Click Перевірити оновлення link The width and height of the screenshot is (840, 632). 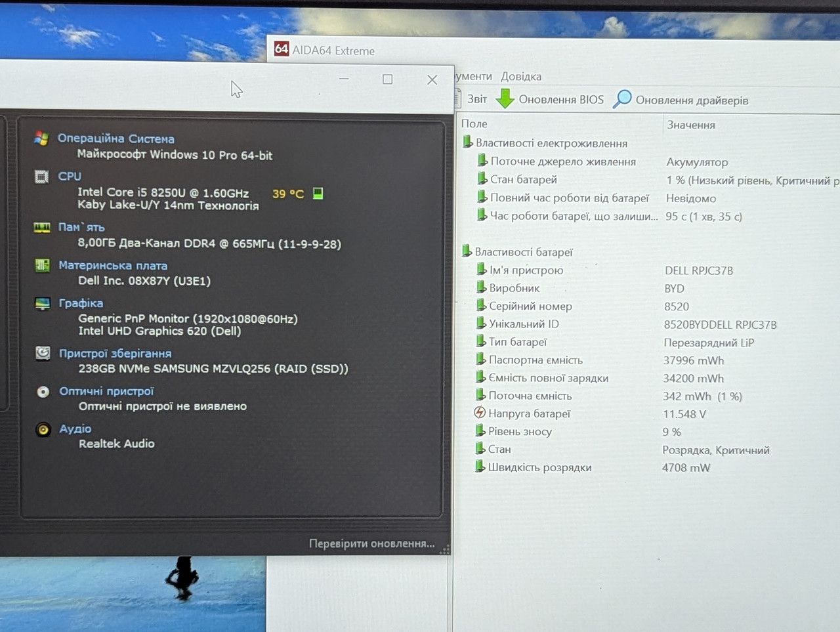point(371,543)
